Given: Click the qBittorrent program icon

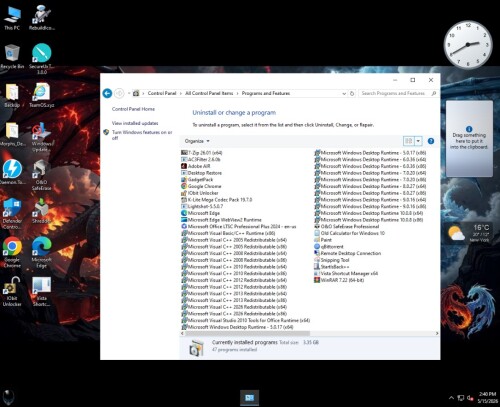Looking at the screenshot, I should (317, 247).
